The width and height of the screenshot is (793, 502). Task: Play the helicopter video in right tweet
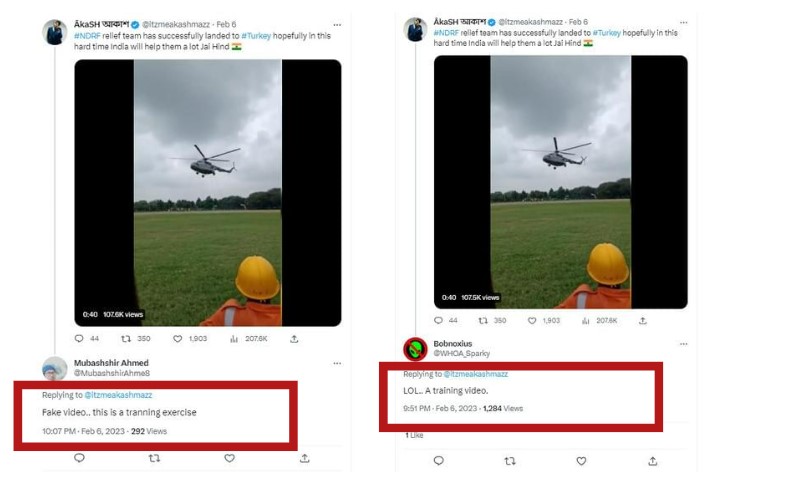pos(560,180)
